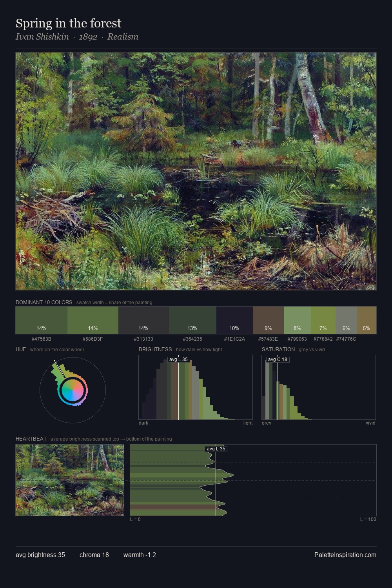Click the style label 'Realism'
The width and height of the screenshot is (392, 588).
point(123,36)
